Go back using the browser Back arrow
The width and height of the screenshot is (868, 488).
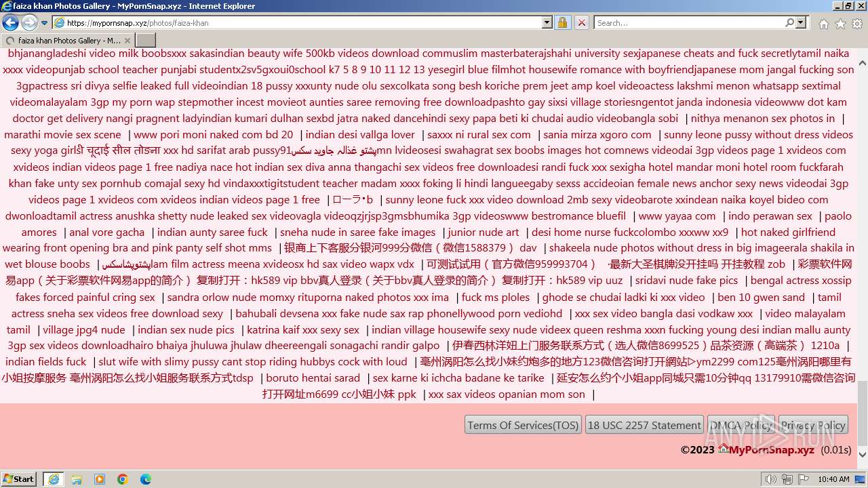click(x=10, y=23)
